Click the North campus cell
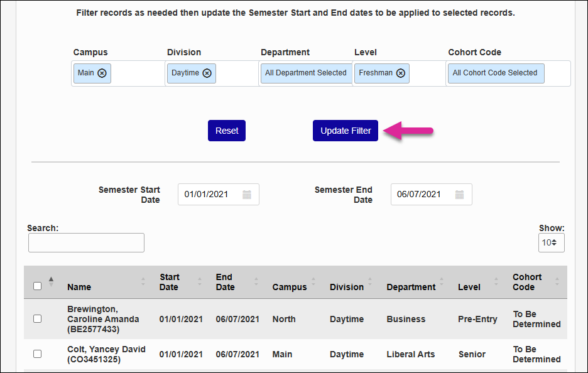Viewport: 588px width, 373px height. 284,319
